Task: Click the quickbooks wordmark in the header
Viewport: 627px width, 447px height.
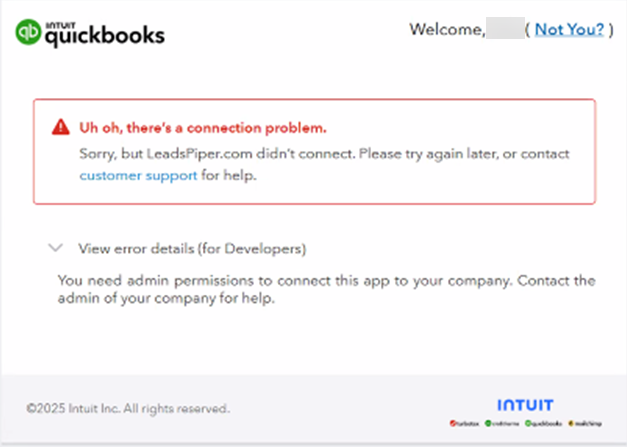Action: 105,35
